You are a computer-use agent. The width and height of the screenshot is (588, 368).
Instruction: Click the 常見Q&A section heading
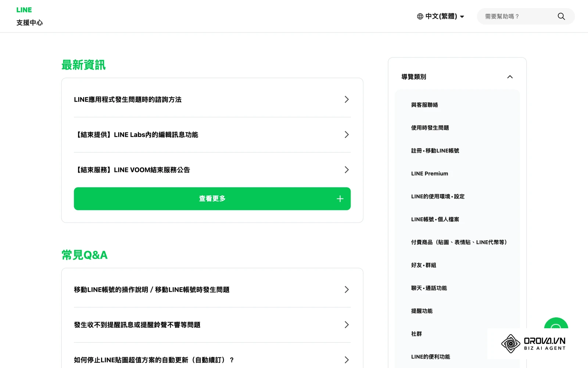[85, 255]
